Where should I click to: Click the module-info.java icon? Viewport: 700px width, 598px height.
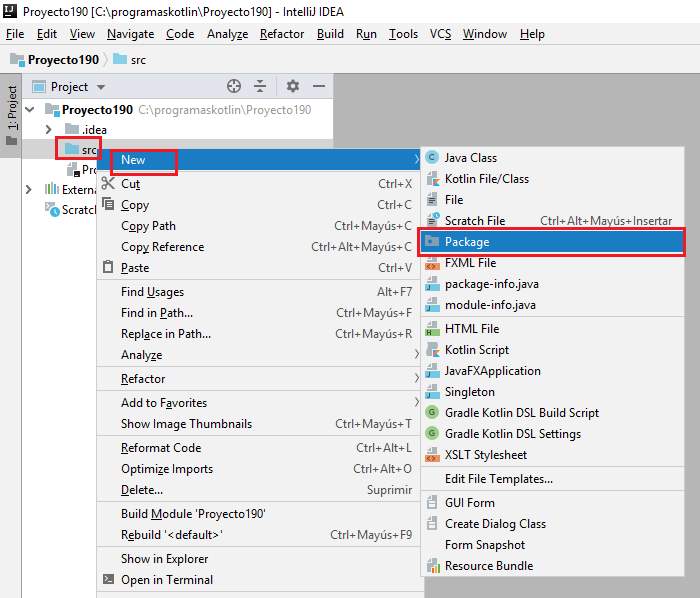point(432,305)
